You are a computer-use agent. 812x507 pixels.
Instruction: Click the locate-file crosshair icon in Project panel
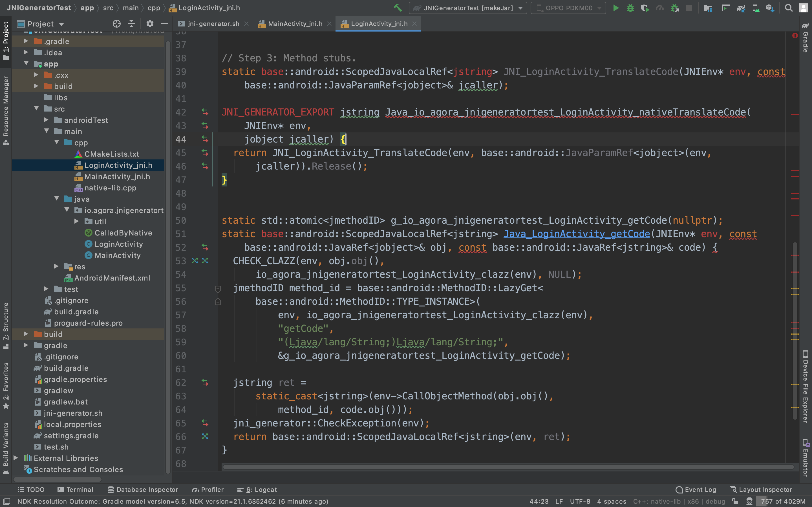tap(116, 23)
